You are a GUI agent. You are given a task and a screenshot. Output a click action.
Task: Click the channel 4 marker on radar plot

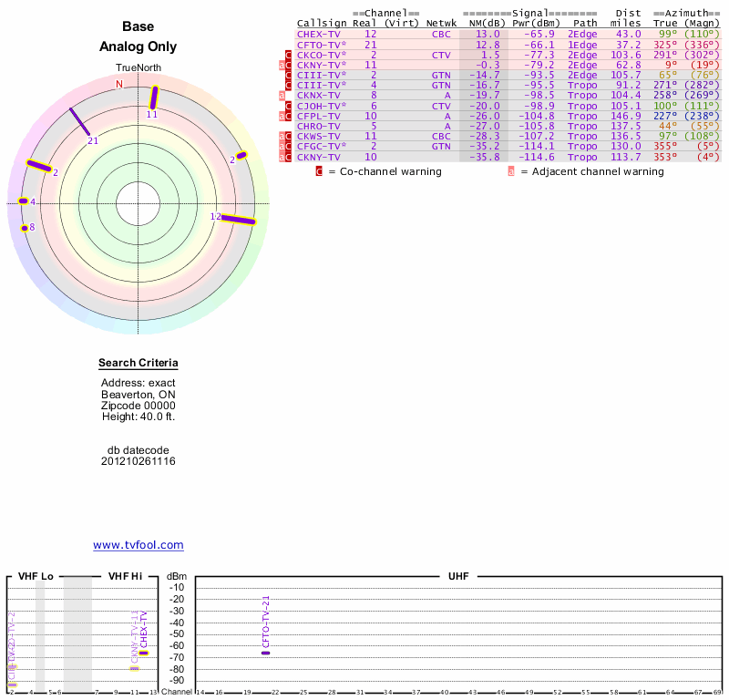point(23,201)
